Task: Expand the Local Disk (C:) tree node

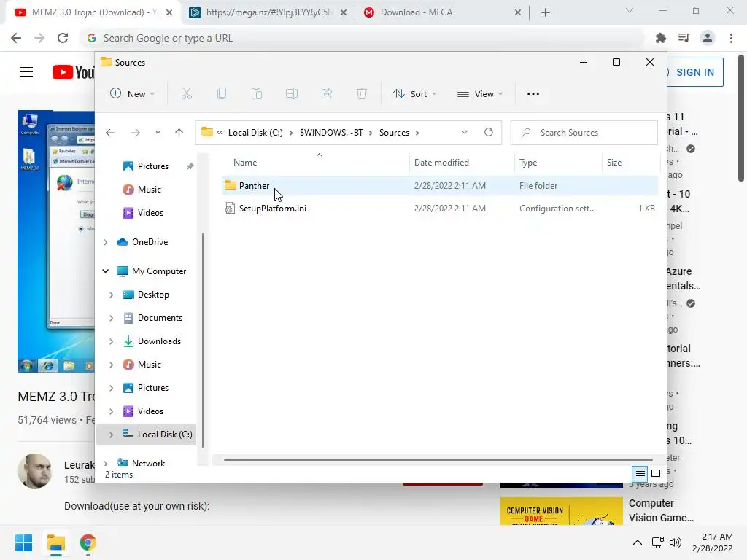Action: (111, 435)
